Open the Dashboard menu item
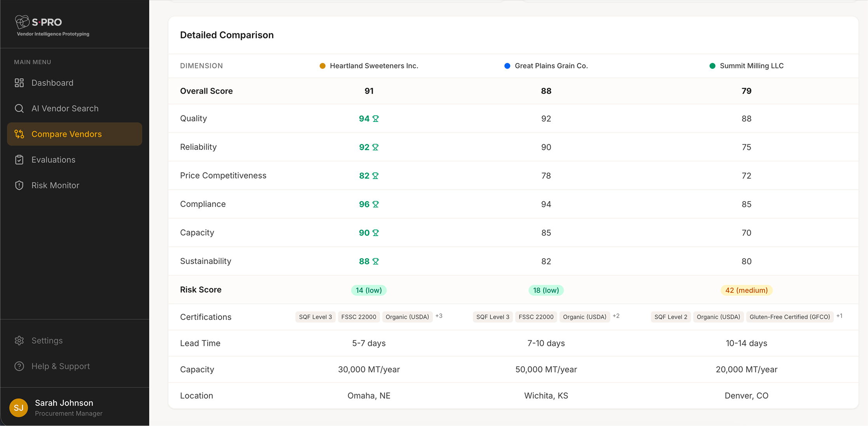This screenshot has height=426, width=868. [x=52, y=83]
